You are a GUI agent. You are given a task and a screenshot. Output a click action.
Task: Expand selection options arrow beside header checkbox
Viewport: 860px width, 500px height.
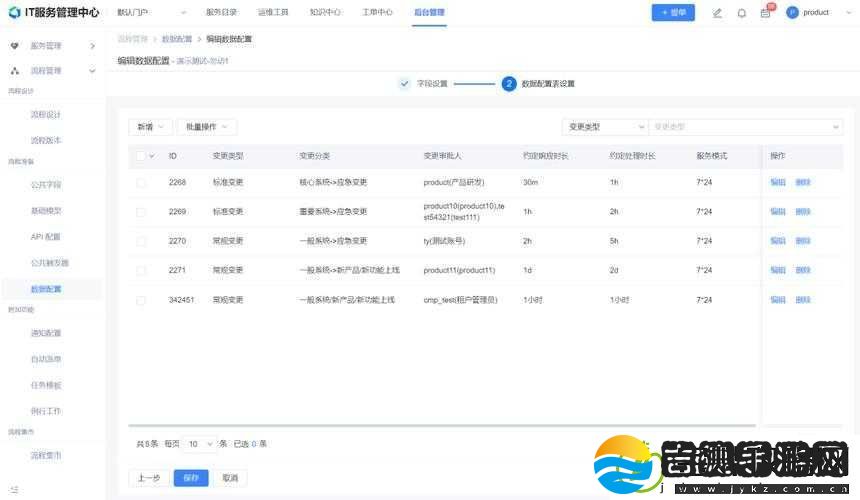tap(152, 156)
